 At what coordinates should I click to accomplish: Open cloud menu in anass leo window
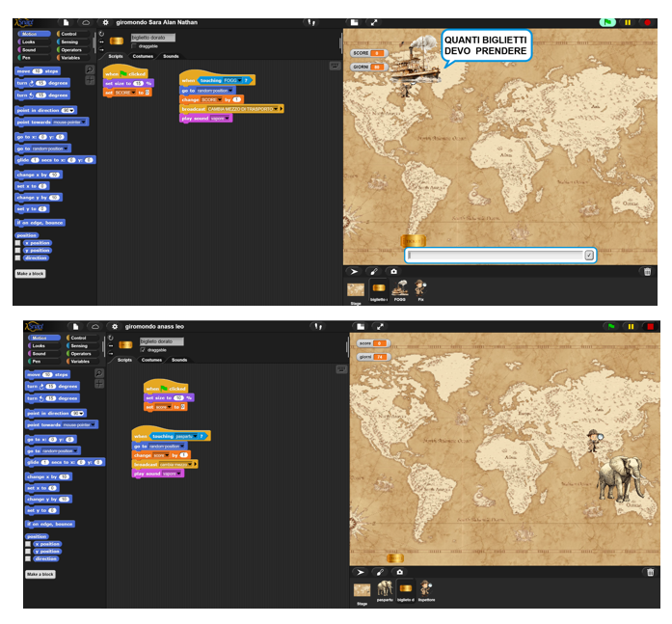click(x=95, y=327)
